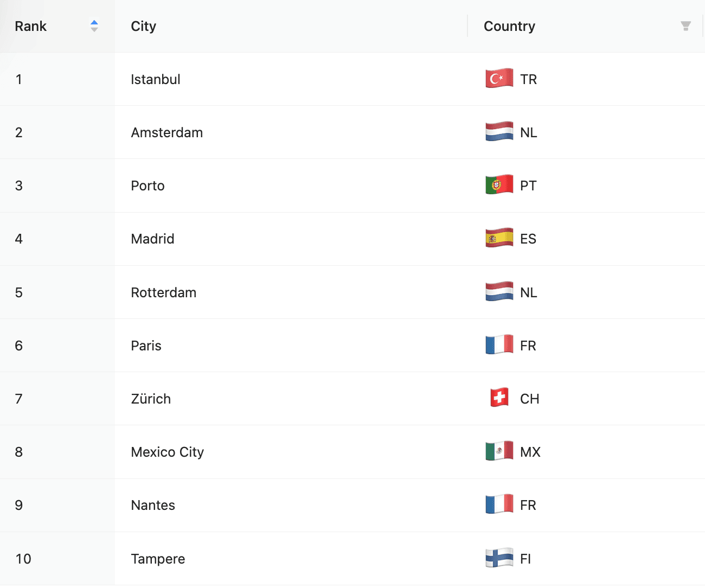This screenshot has height=588, width=705.
Task: Click the Finland flag icon
Action: (x=499, y=558)
